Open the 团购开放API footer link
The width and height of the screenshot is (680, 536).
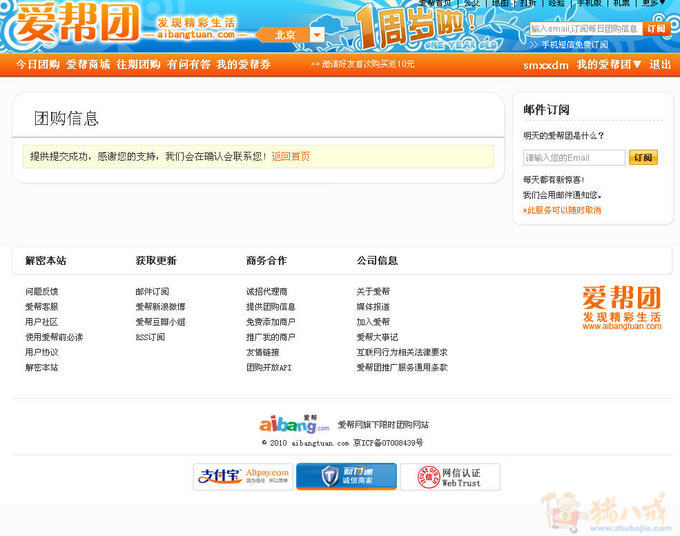[x=269, y=367]
